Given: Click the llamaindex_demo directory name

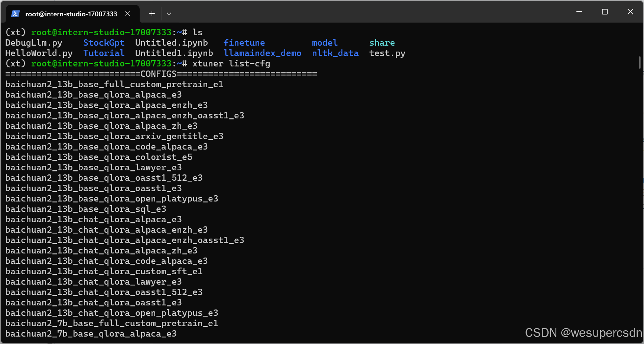Looking at the screenshot, I should point(263,53).
